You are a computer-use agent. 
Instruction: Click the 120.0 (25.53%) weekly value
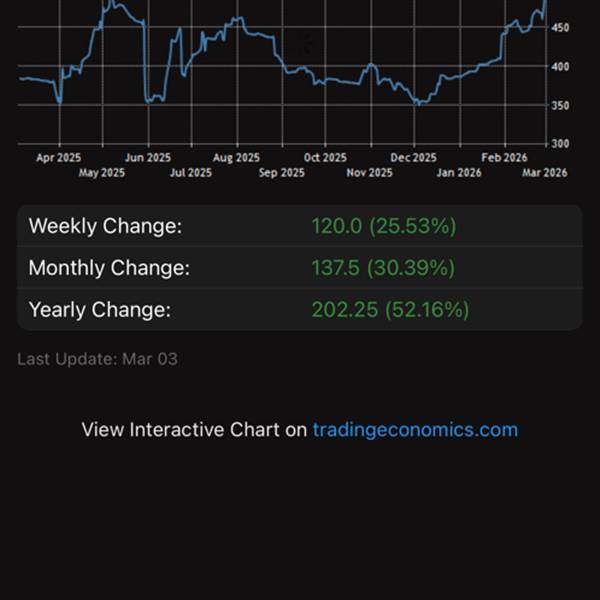click(384, 226)
